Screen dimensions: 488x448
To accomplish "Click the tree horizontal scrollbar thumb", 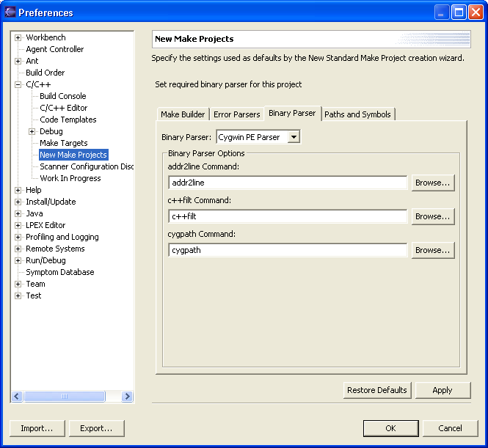I will coord(65,397).
